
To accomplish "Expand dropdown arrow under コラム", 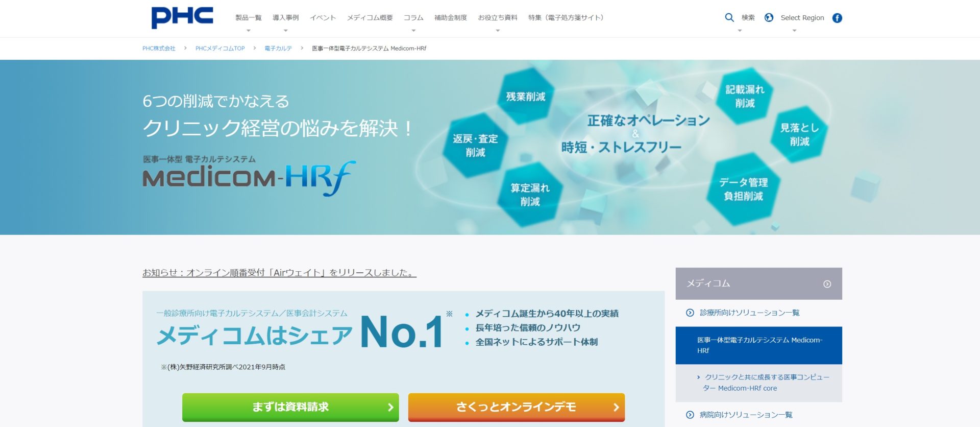I will tap(413, 31).
